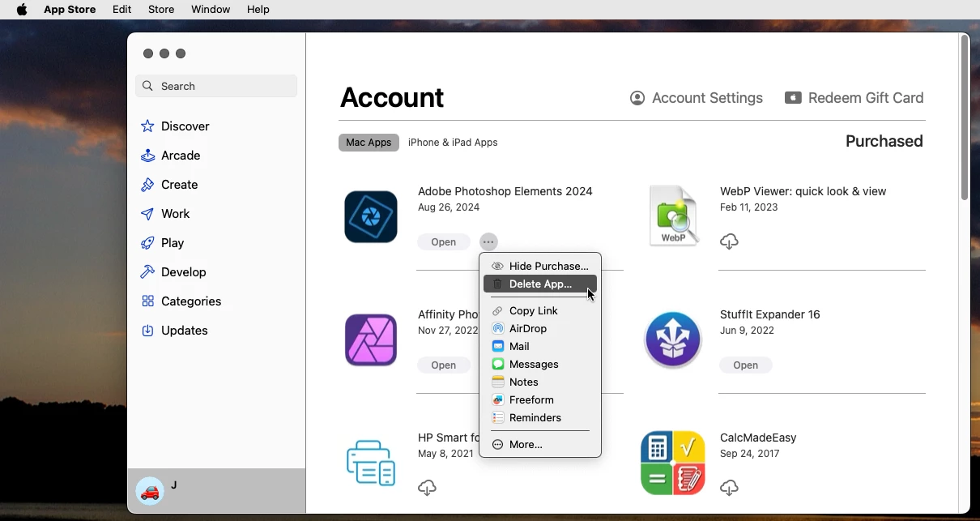
Task: Click the Search field
Action: pyautogui.click(x=216, y=86)
